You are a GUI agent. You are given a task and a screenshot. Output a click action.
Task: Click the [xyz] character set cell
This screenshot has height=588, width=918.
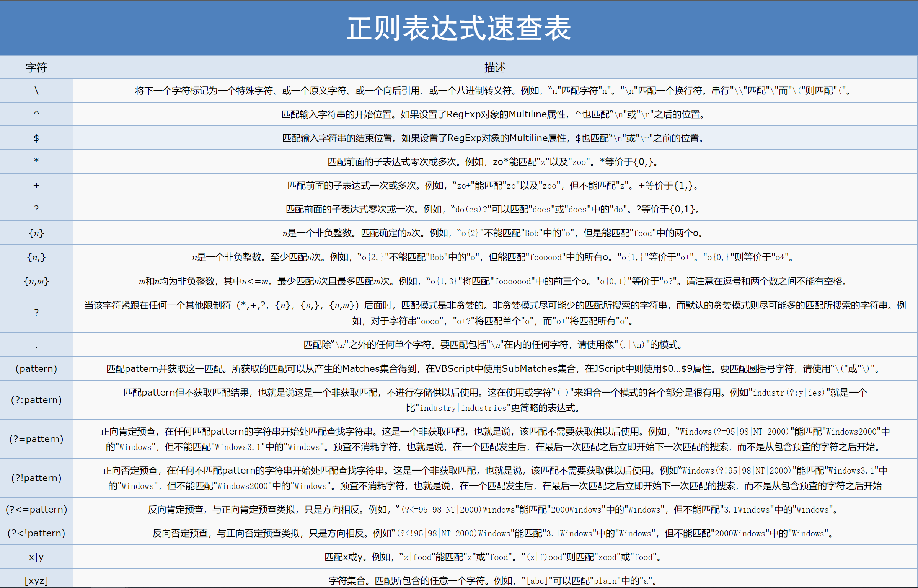pos(36,580)
